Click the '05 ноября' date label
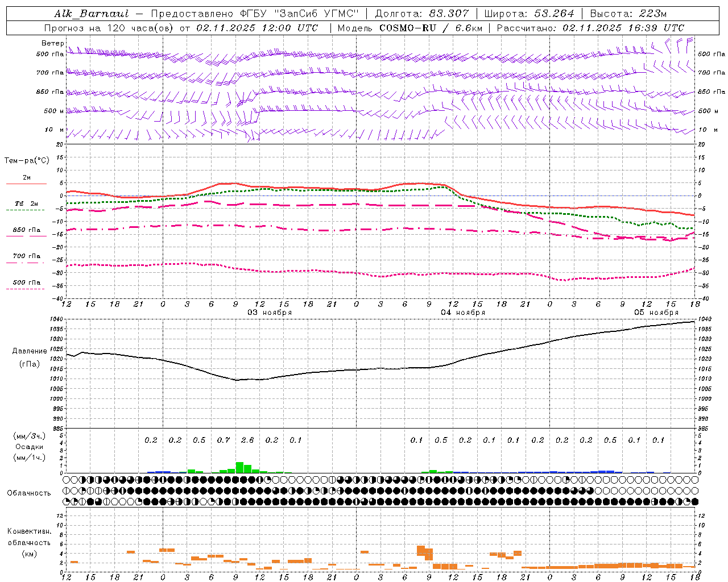This screenshot has height=582, width=728. click(656, 313)
